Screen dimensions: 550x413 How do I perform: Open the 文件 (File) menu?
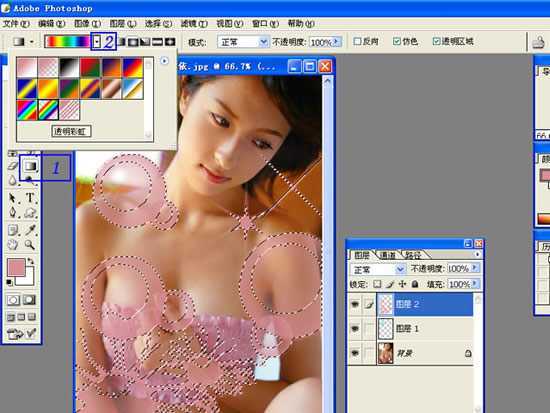[16, 24]
